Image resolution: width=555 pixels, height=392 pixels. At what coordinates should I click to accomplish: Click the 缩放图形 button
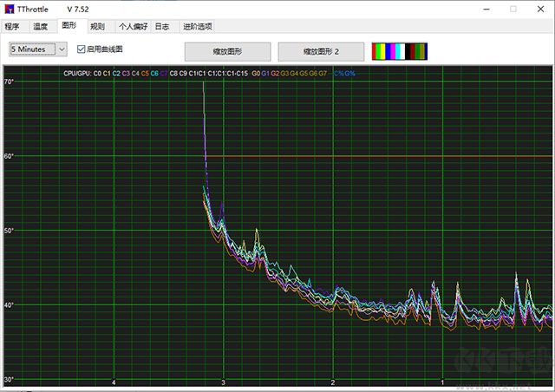pos(228,52)
